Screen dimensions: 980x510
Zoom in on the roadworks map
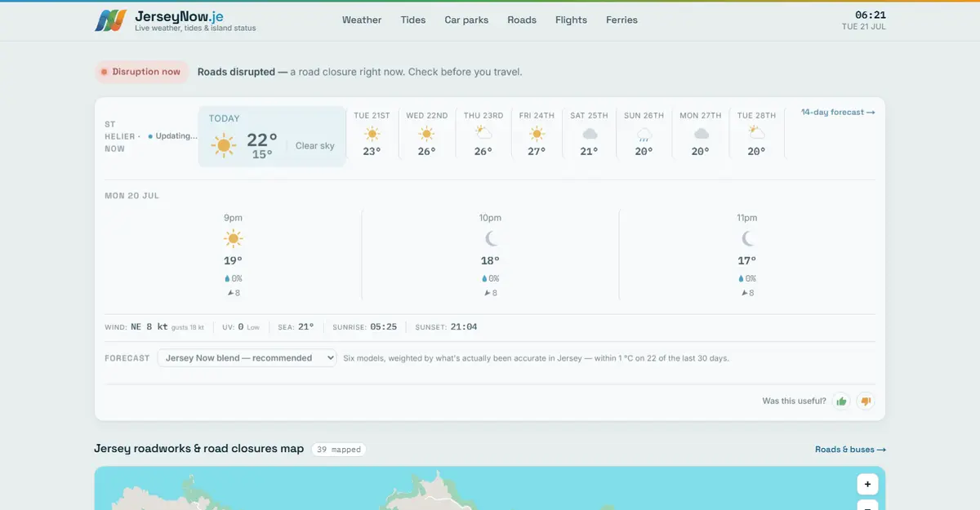point(867,485)
